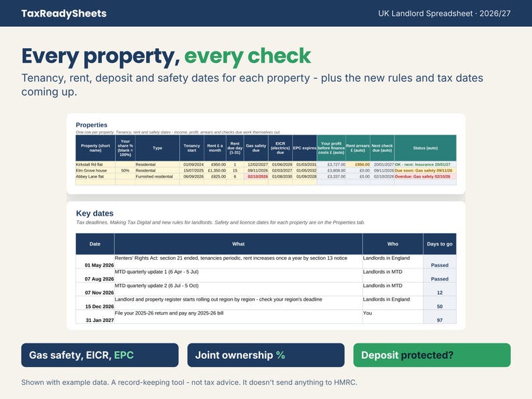532x399 pixels.
Task: Select the 'Your profit before finance costs' header
Action: (x=331, y=148)
